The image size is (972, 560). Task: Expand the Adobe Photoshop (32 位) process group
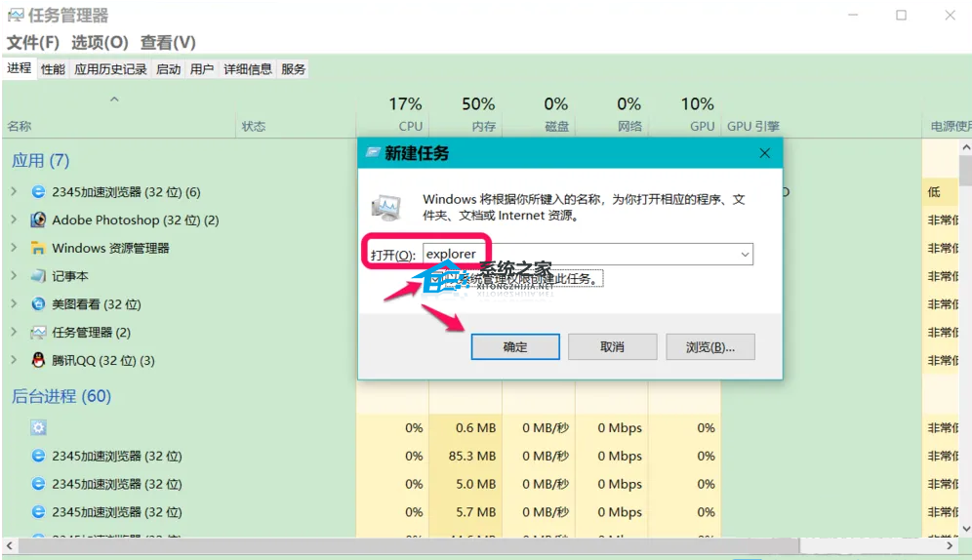coord(14,220)
